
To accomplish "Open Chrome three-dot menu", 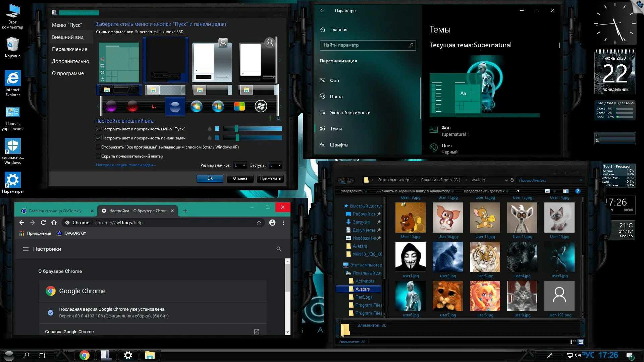I will click(283, 223).
